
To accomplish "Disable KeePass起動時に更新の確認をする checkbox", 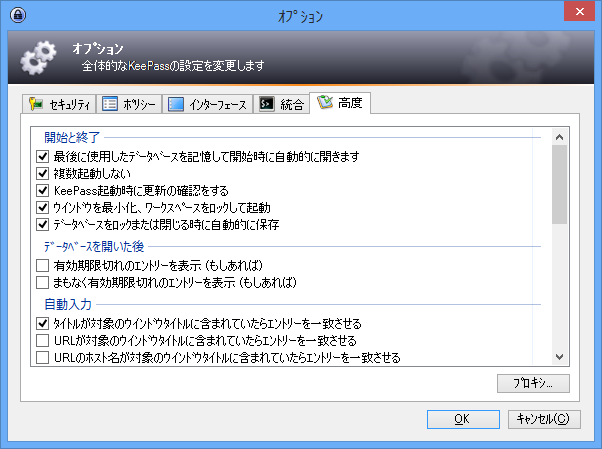I will point(42,190).
